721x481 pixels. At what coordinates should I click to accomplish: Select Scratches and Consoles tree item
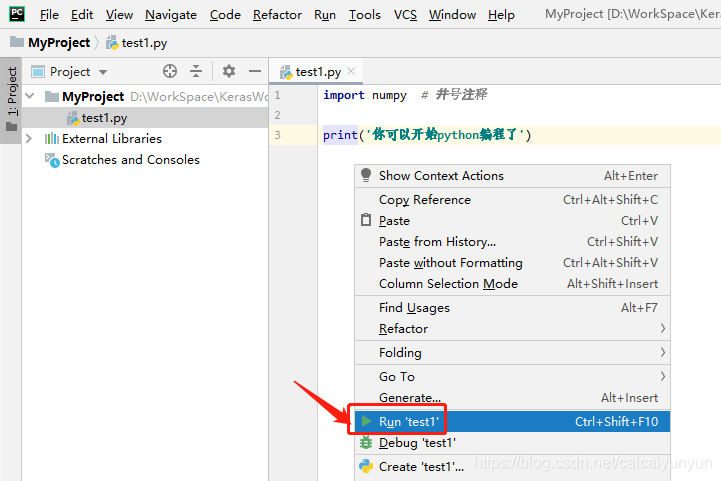click(x=131, y=160)
